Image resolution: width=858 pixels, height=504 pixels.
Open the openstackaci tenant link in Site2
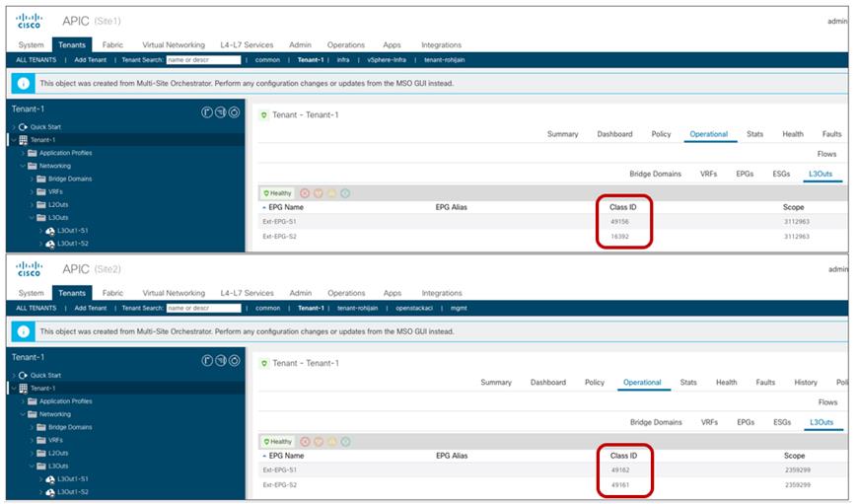pyautogui.click(x=414, y=309)
